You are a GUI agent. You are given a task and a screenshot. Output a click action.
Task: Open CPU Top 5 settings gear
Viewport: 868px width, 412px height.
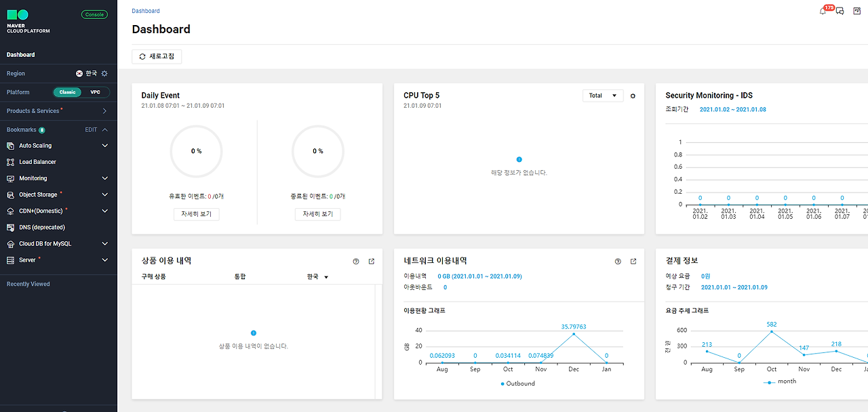pyautogui.click(x=633, y=96)
